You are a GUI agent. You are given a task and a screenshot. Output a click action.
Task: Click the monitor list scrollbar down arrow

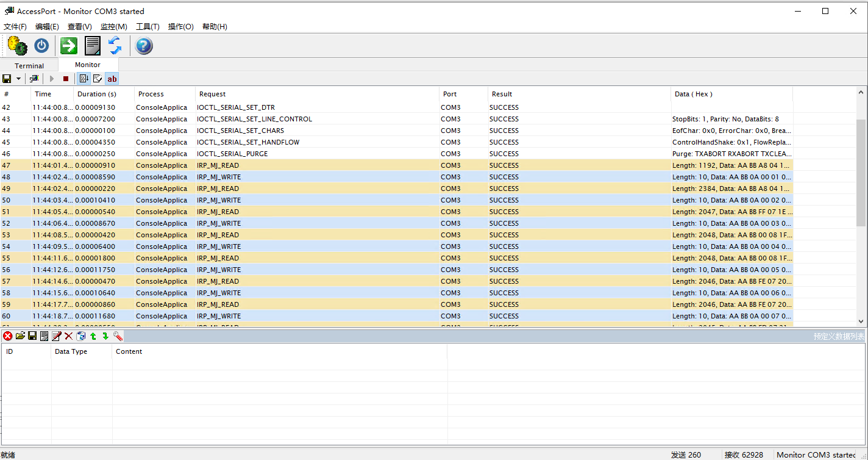pos(861,322)
